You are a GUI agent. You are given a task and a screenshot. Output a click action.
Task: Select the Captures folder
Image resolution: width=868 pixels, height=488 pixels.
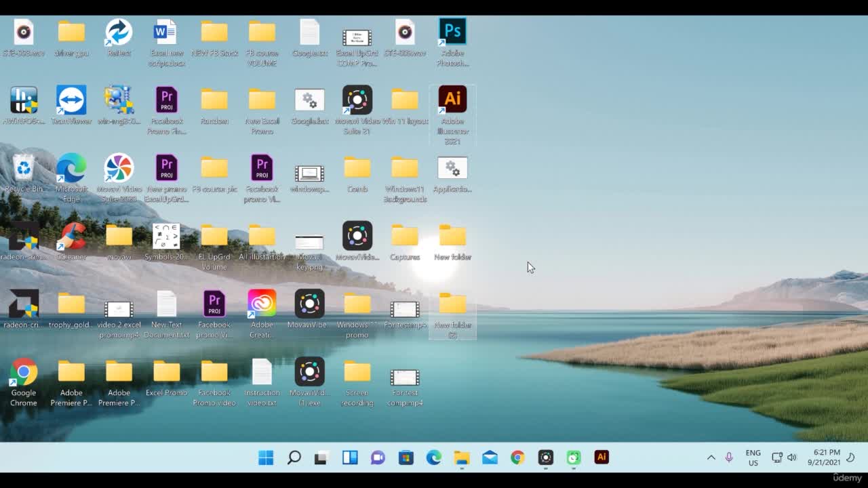point(405,241)
